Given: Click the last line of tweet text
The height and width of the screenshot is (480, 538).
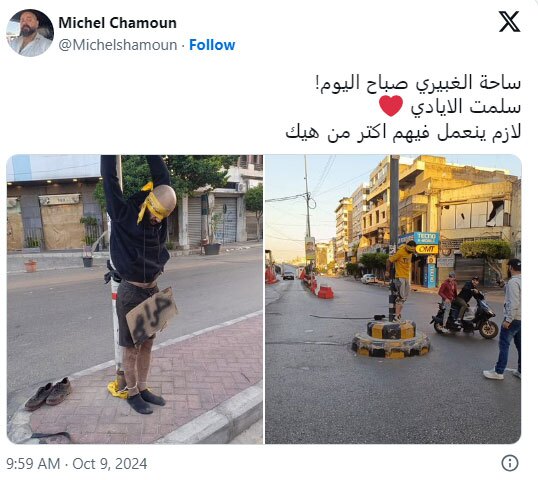Looking at the screenshot, I should (x=403, y=132).
